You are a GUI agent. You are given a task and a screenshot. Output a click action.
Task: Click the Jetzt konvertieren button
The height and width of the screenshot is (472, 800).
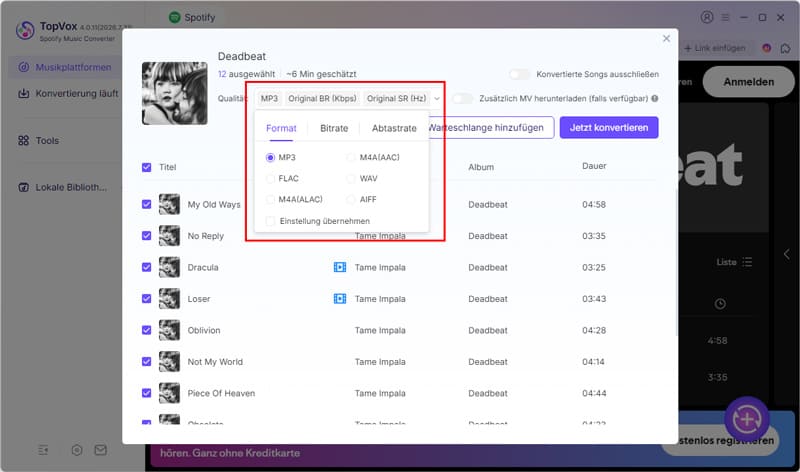pyautogui.click(x=609, y=128)
